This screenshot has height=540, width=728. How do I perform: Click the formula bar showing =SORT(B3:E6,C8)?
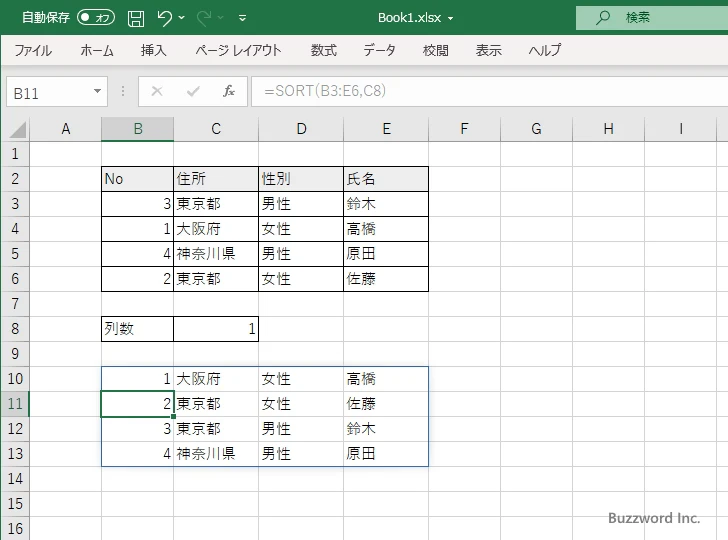click(490, 91)
